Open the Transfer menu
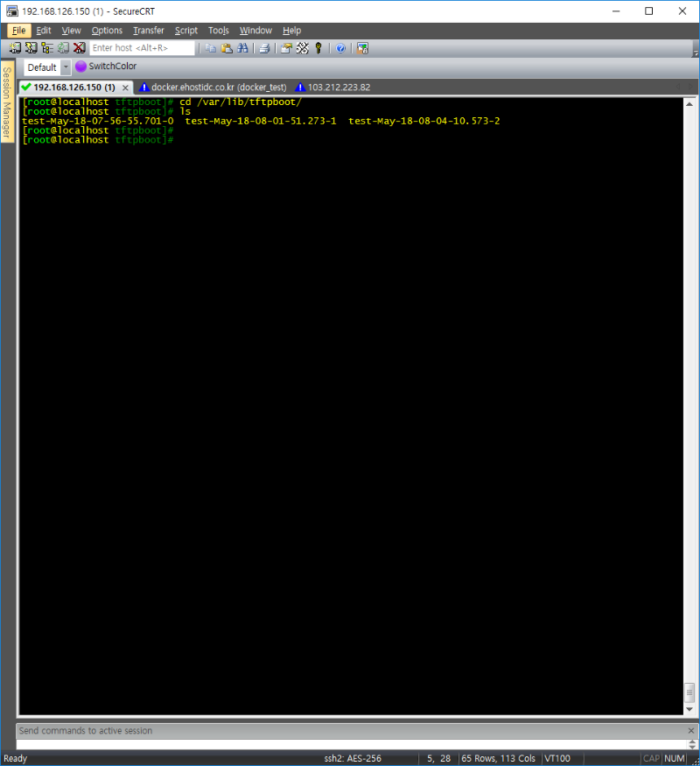Screen dimensions: 700x766 148,31
